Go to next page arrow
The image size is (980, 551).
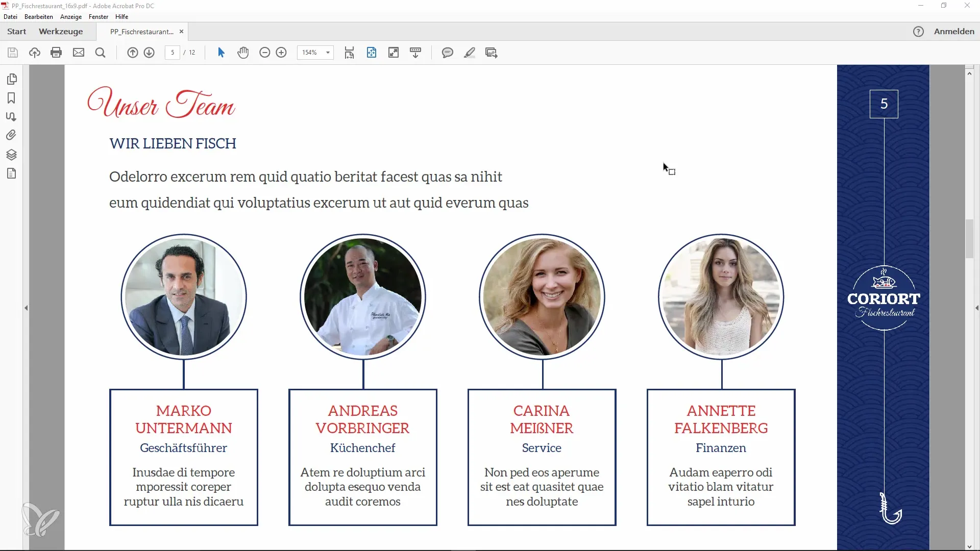pos(149,53)
